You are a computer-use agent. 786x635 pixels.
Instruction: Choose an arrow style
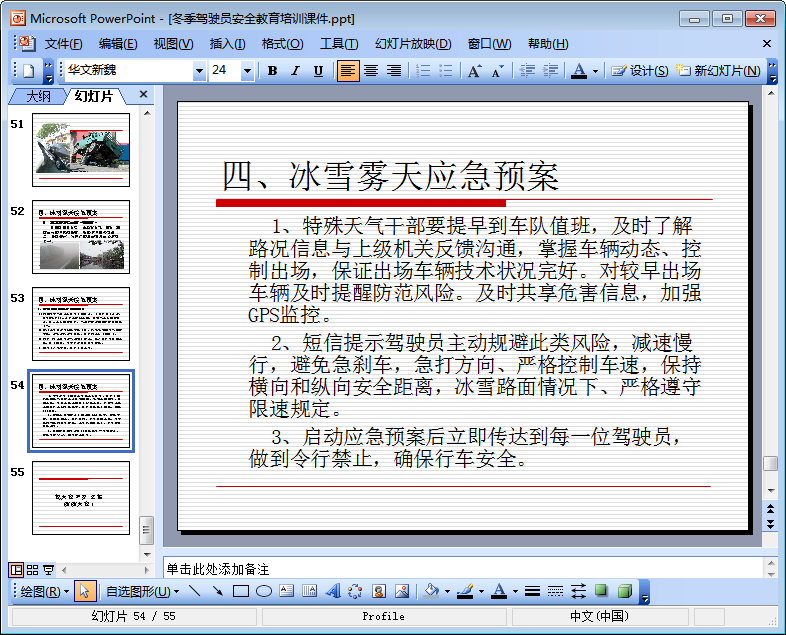pyautogui.click(x=578, y=591)
